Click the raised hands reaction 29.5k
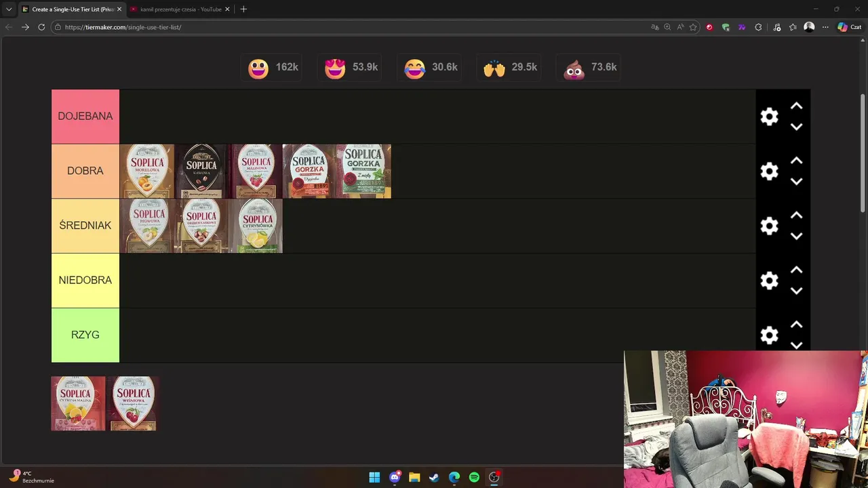The image size is (868, 488). pyautogui.click(x=509, y=68)
